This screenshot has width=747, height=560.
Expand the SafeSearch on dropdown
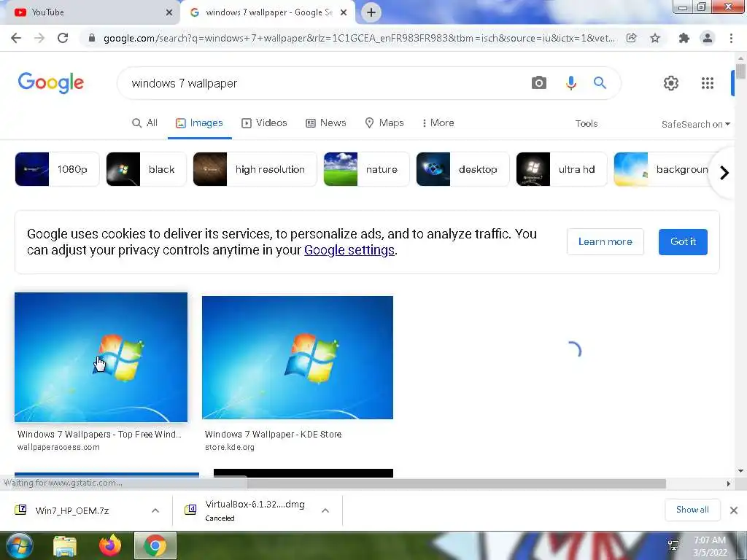click(x=695, y=124)
